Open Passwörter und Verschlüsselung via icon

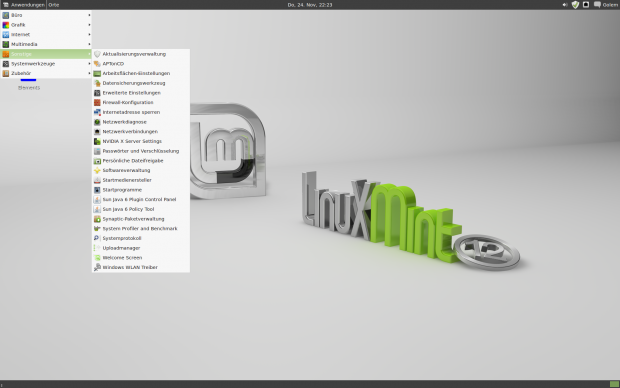(x=97, y=151)
